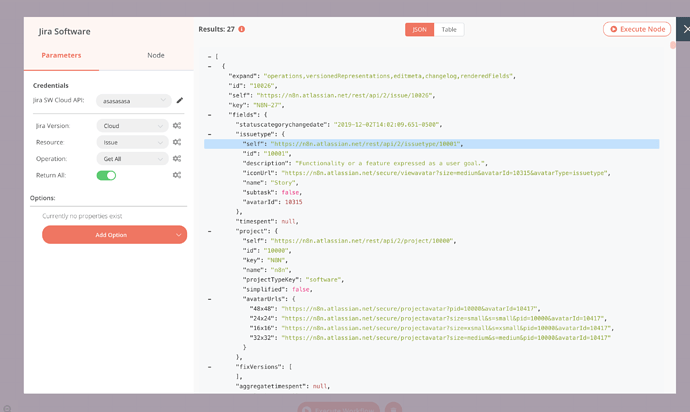Open the Jira Version dropdown
The height and width of the screenshot is (412, 690).
(x=128, y=126)
